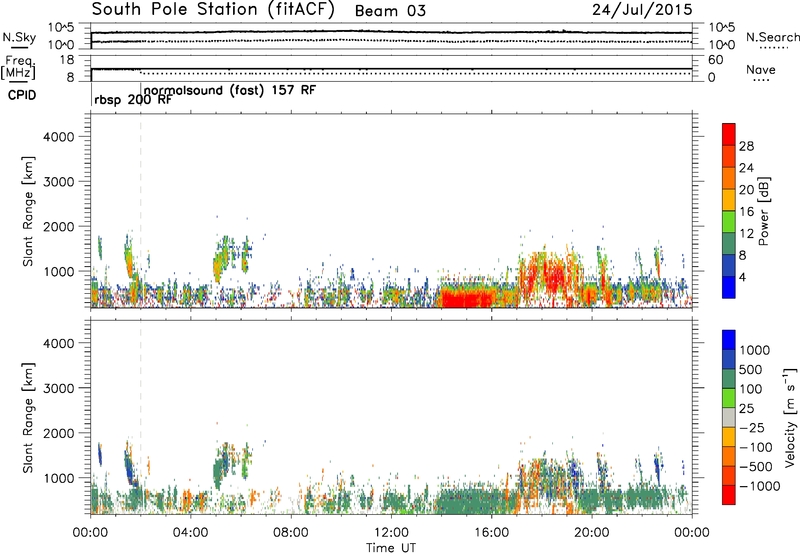Click the 2000 tick in velocity panel
This screenshot has height=554, width=800.
coord(59,434)
